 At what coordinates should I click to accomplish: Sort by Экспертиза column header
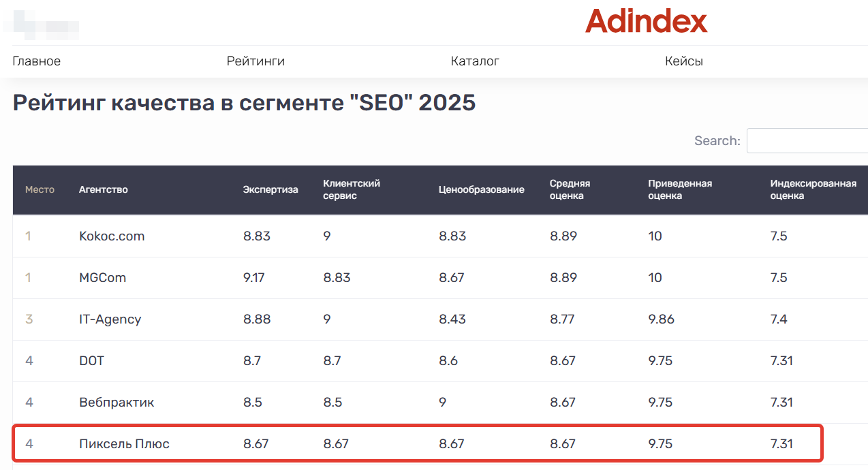pyautogui.click(x=270, y=189)
